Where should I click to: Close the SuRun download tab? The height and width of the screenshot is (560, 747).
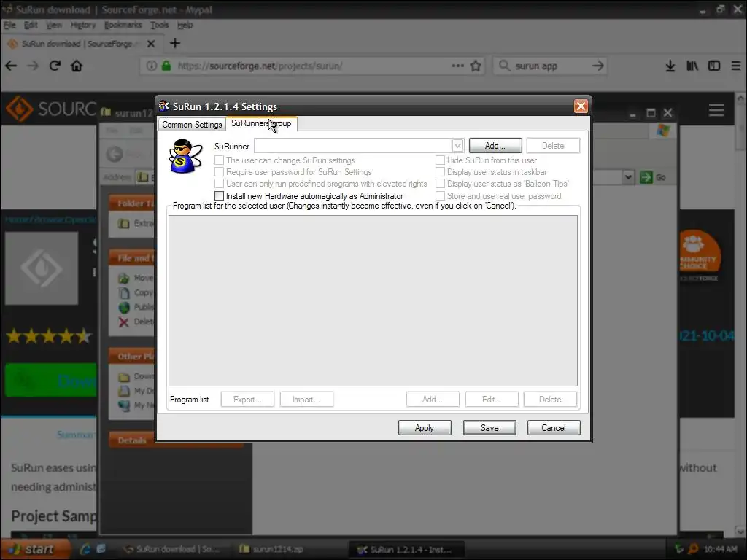[x=151, y=44]
